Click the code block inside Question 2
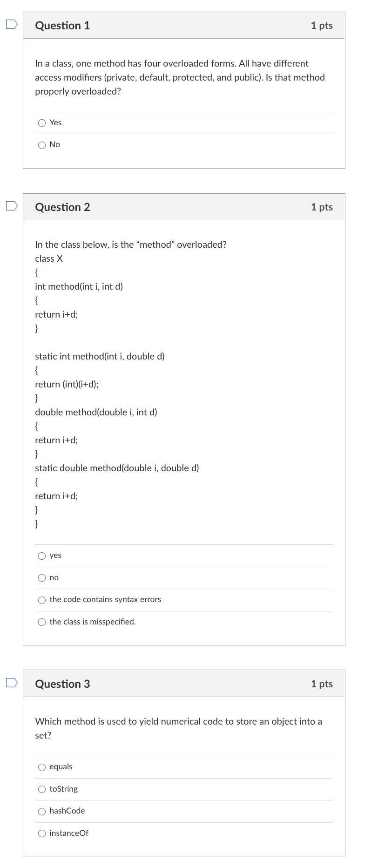The height and width of the screenshot is (868, 371). [x=116, y=391]
